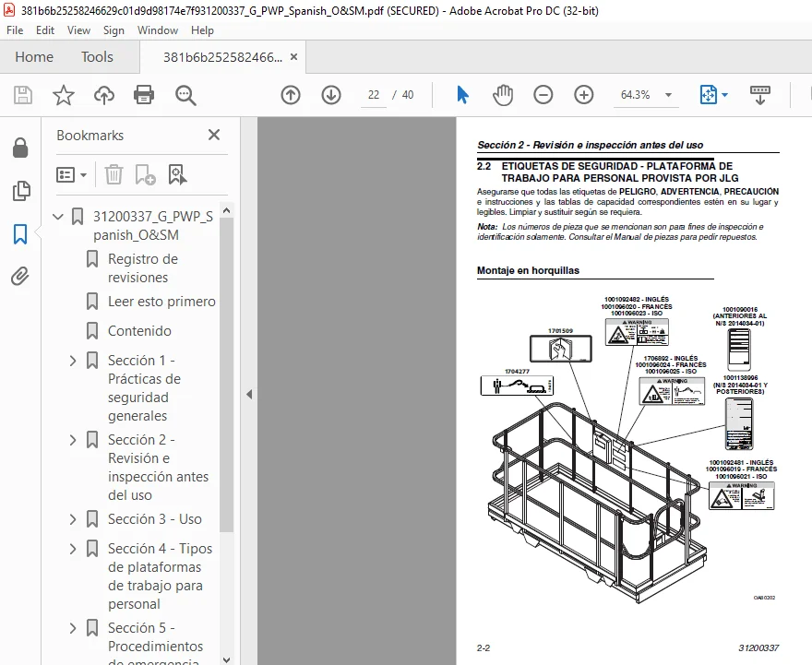Select the 381b6b252582466... document tab
This screenshot has width=812, height=665.
(222, 57)
